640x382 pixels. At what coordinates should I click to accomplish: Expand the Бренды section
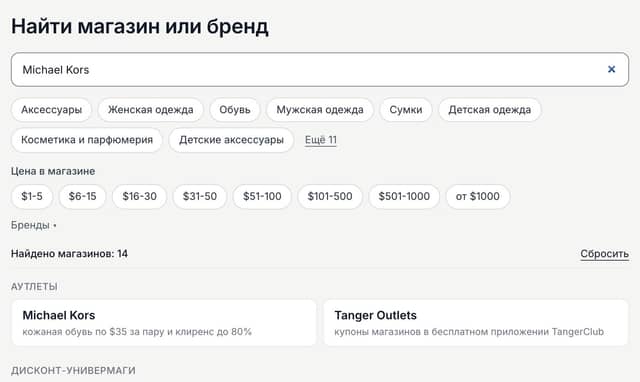(x=33, y=225)
